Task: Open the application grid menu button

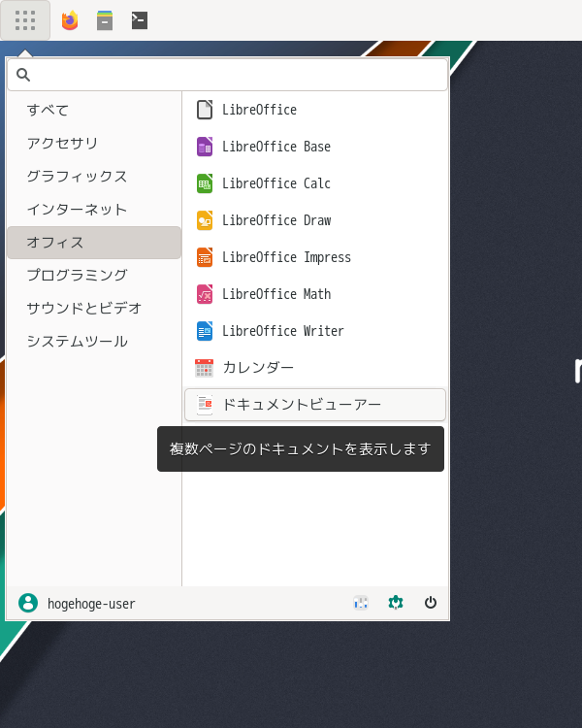Action: click(25, 20)
